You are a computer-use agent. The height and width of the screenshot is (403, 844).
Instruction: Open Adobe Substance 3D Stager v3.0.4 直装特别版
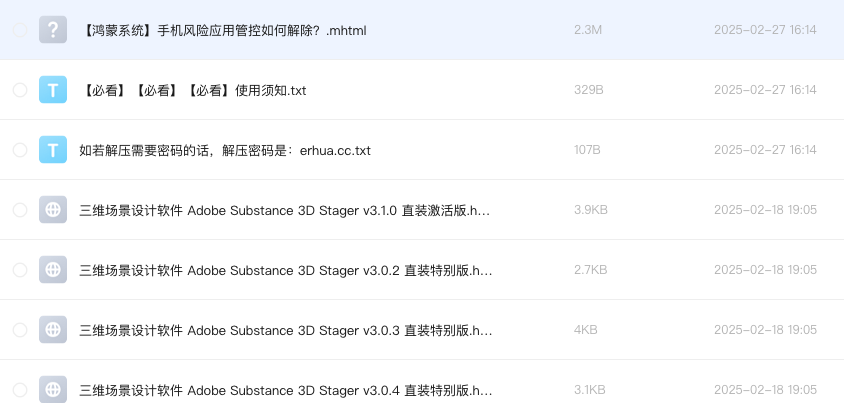pyautogui.click(x=286, y=390)
